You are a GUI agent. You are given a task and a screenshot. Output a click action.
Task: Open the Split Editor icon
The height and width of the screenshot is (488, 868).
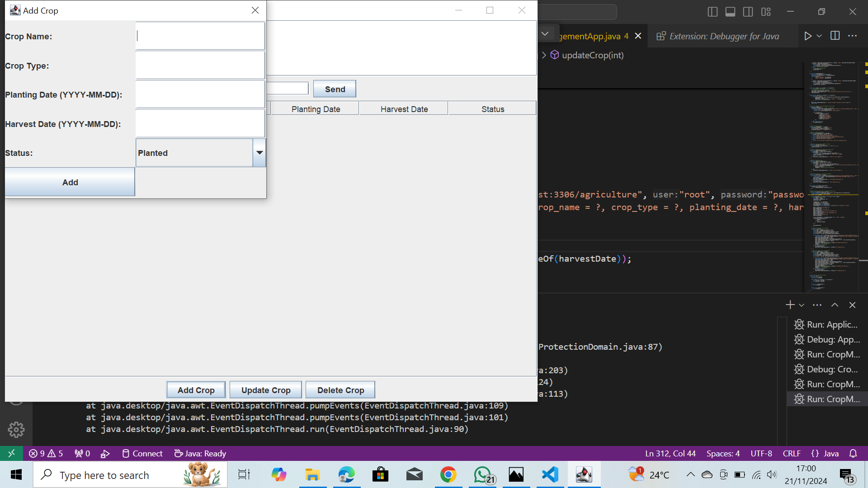coord(835,36)
